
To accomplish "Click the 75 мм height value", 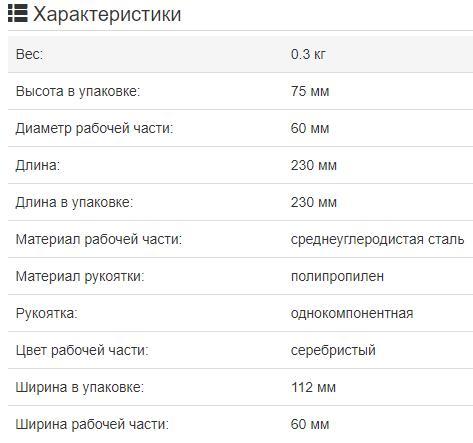I will coord(310,91).
